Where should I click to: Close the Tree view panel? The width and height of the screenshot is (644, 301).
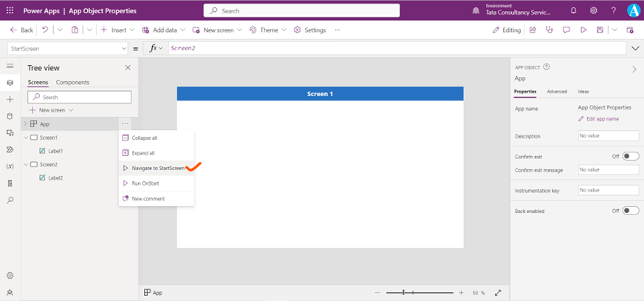[x=128, y=67]
